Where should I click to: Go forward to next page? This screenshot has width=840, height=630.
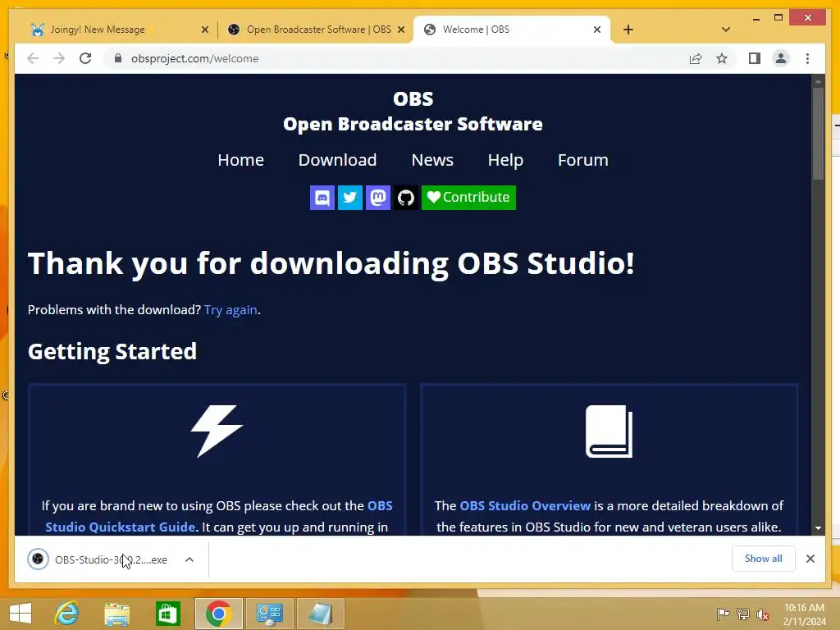pyautogui.click(x=59, y=58)
